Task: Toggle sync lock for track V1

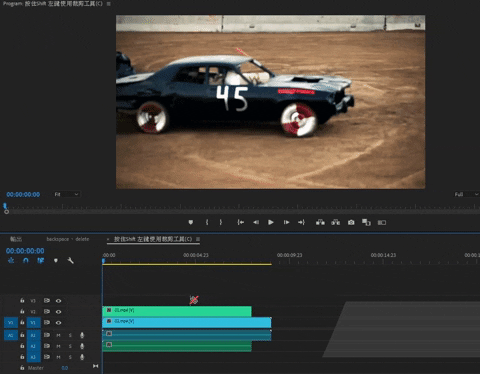Action: (x=47, y=322)
